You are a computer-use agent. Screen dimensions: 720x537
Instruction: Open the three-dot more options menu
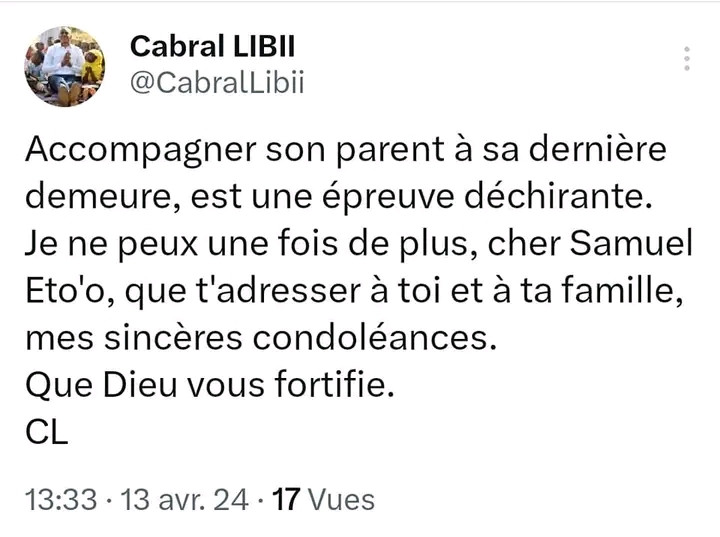tap(686, 58)
